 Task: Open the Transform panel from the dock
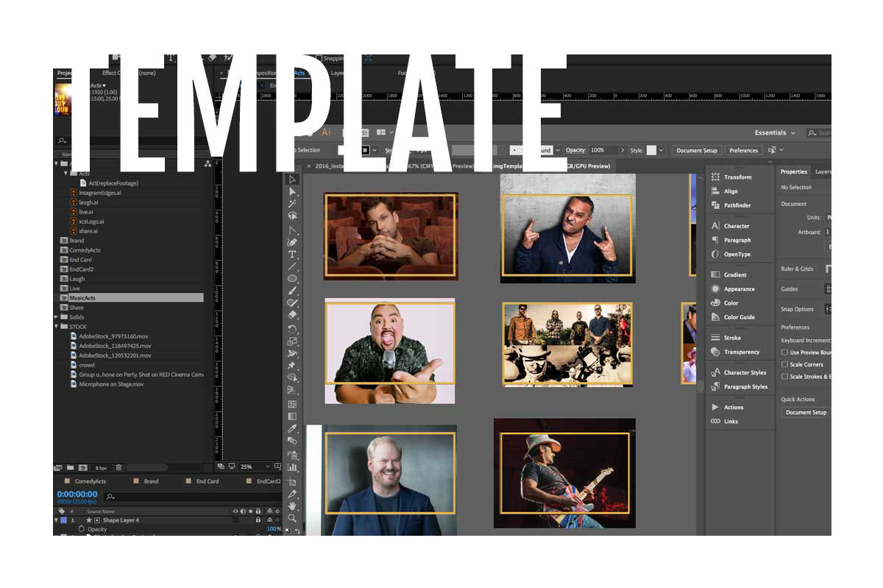point(731,177)
